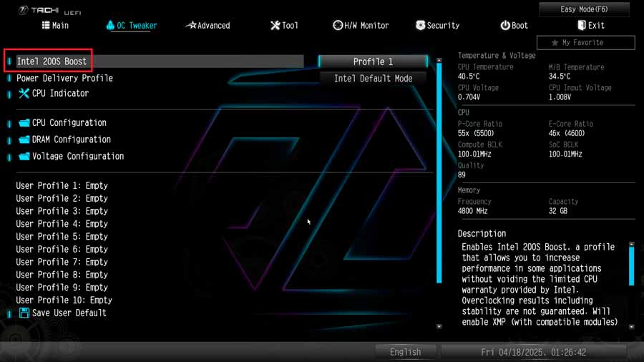Select User Profile 1: Empty
This screenshot has height=362, width=644.
62,186
